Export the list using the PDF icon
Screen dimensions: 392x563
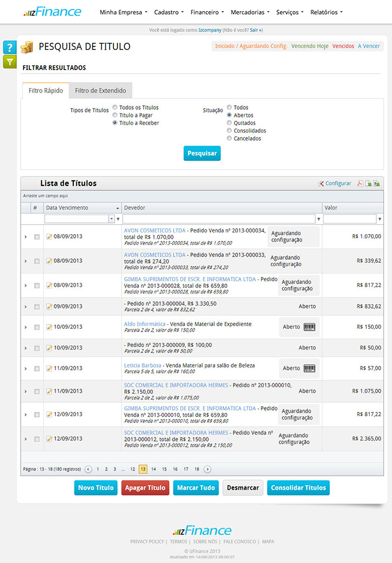(x=361, y=183)
